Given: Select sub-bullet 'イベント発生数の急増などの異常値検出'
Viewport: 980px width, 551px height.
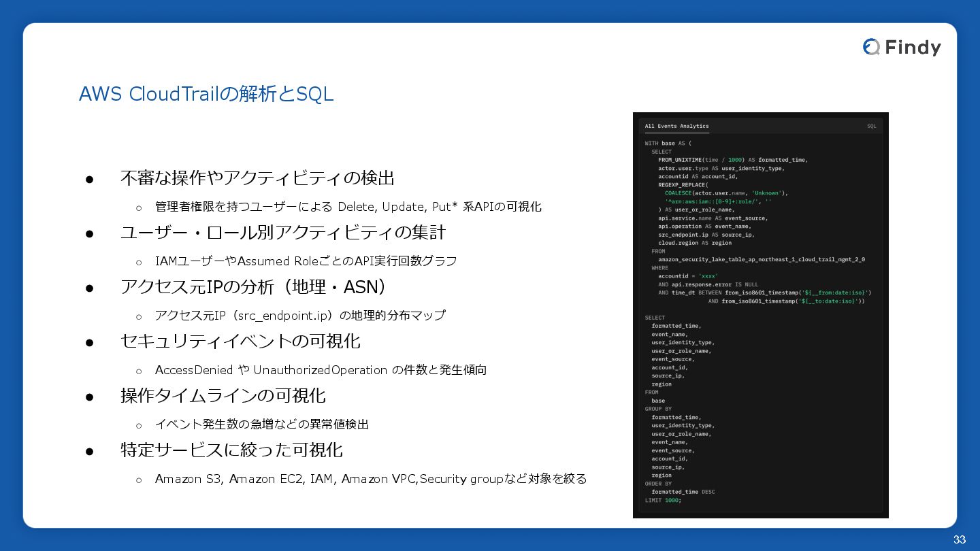Looking at the screenshot, I should pos(262,424).
